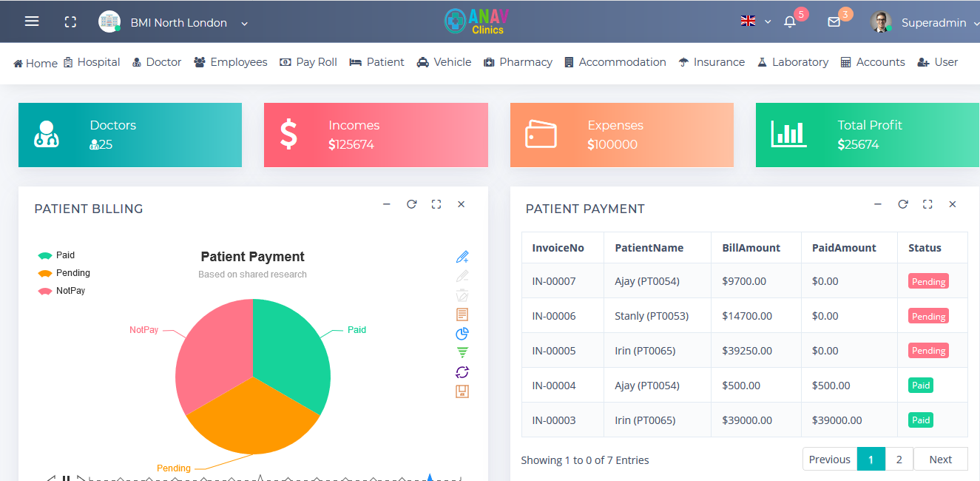The width and height of the screenshot is (980, 481).
Task: Expand Patient Billing panel to fullscreen
Action: click(436, 204)
